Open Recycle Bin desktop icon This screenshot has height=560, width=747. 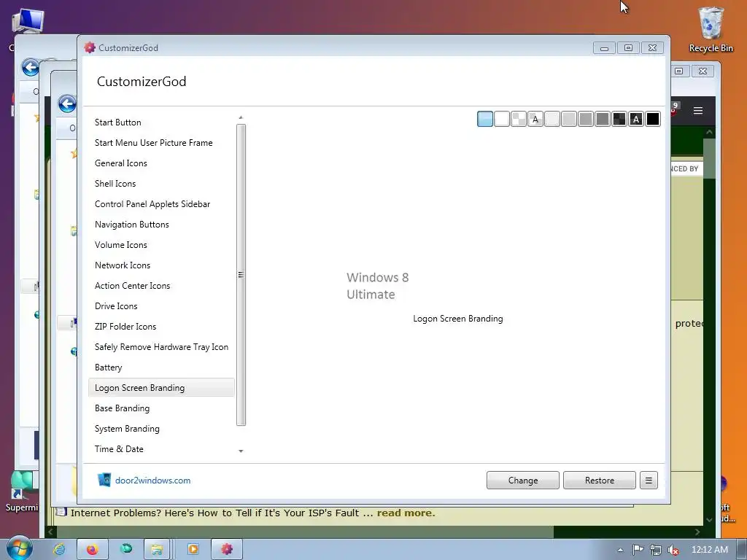click(x=711, y=29)
